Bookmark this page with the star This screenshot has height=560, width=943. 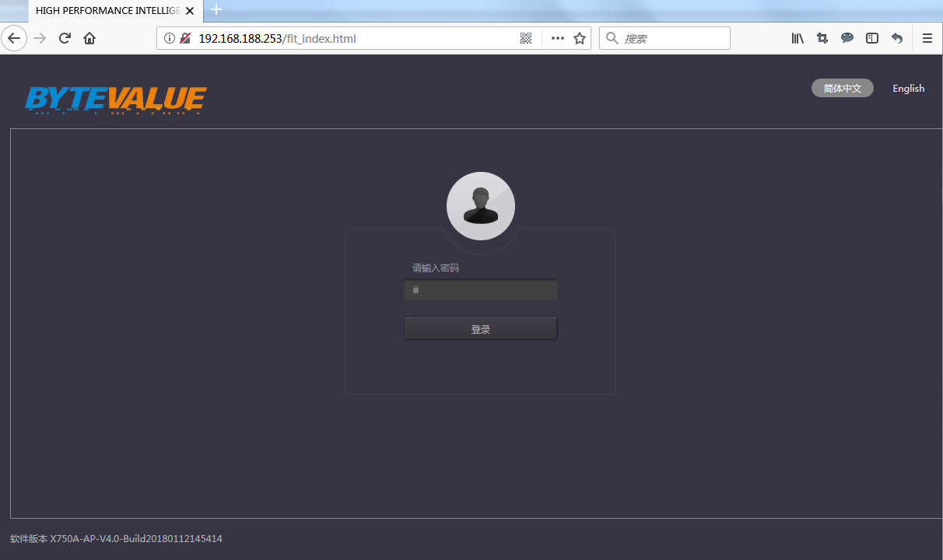[x=580, y=38]
